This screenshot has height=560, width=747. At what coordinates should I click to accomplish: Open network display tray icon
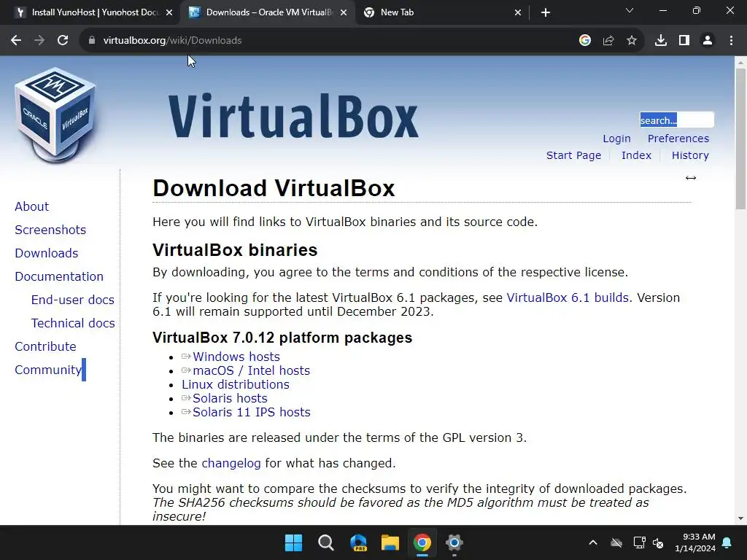point(639,542)
